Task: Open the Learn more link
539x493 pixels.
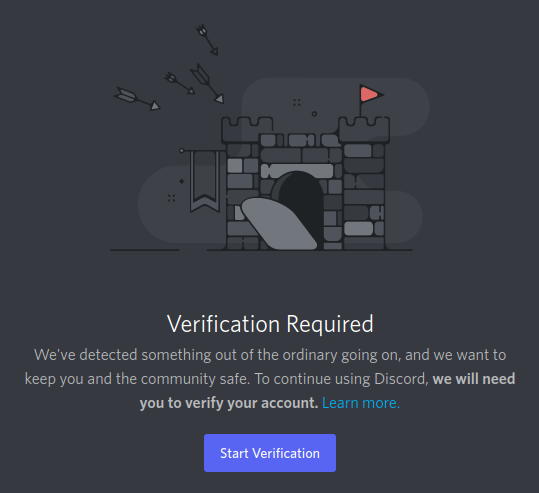Action: click(x=361, y=403)
